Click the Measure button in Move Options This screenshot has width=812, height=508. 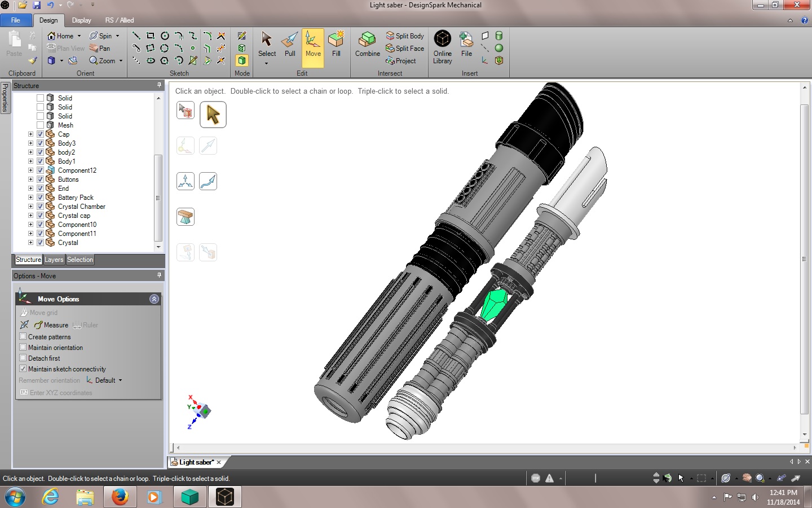51,325
